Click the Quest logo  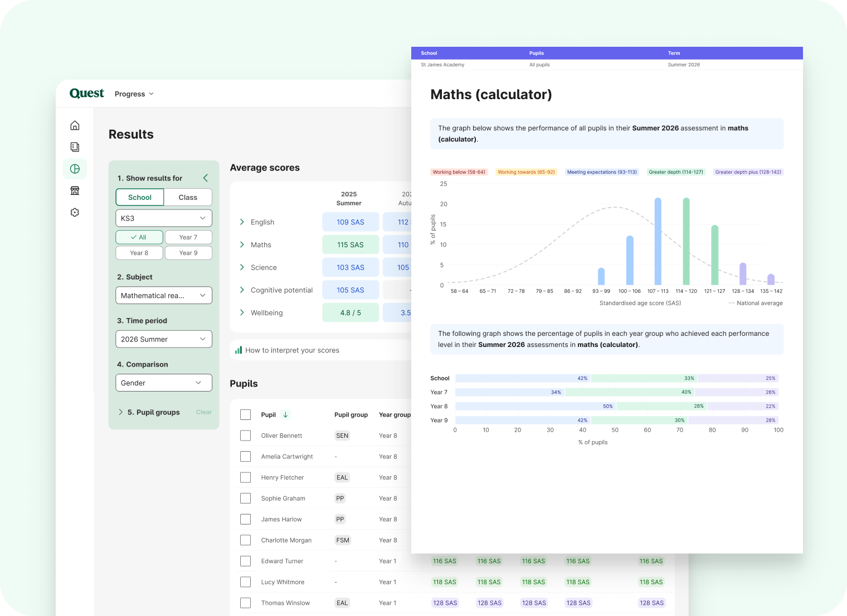click(x=86, y=94)
